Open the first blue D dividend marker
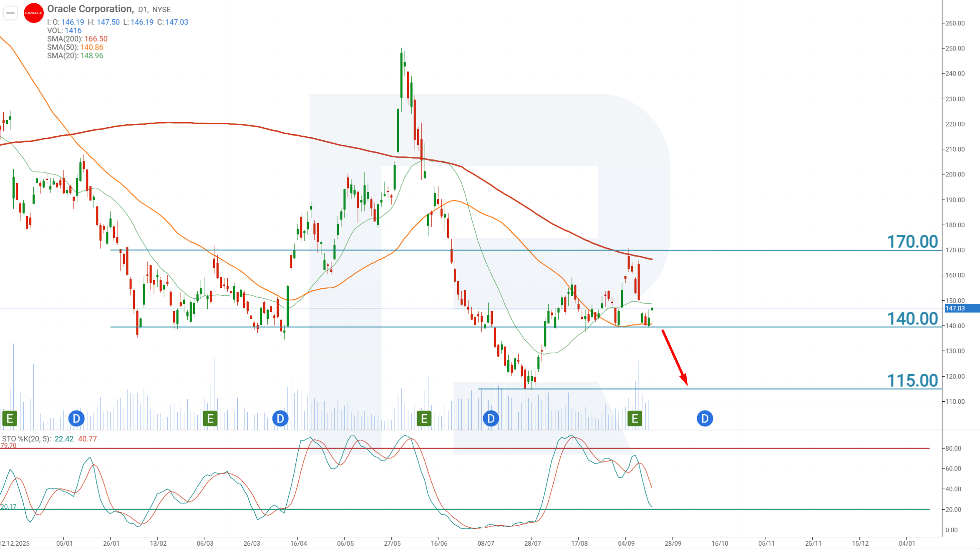The image size is (980, 549). click(76, 418)
